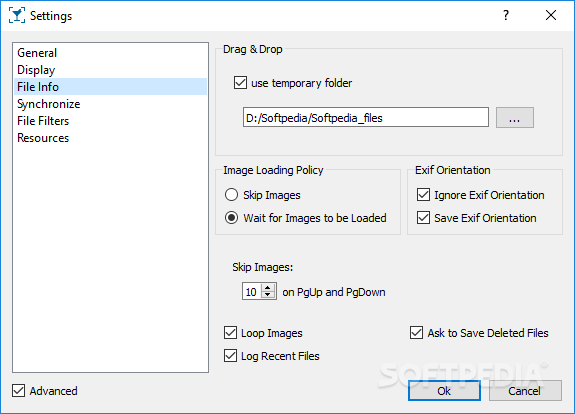Confirm settings with the Ok button
The height and width of the screenshot is (414, 575).
(x=444, y=391)
